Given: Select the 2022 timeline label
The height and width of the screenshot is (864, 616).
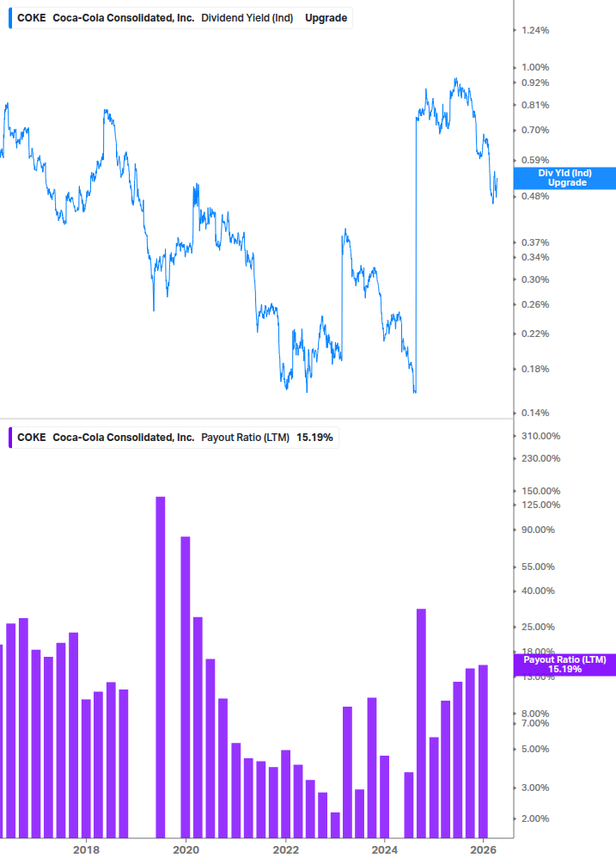Looking at the screenshot, I should (285, 848).
